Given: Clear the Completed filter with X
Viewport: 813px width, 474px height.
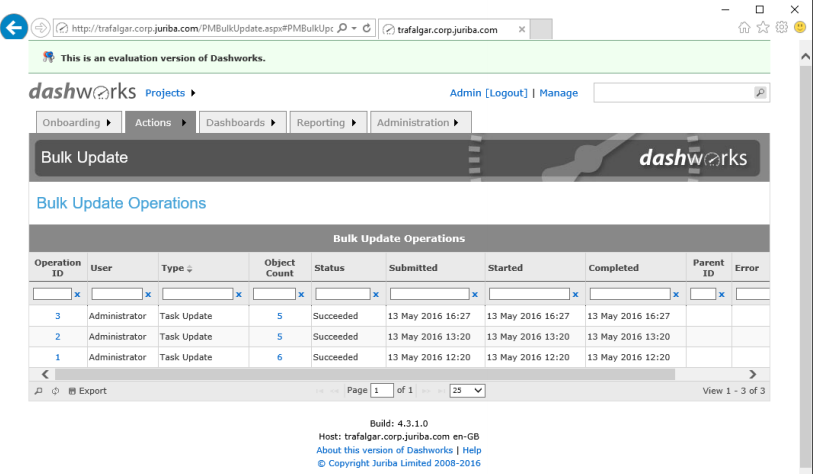Looking at the screenshot, I should (x=676, y=295).
